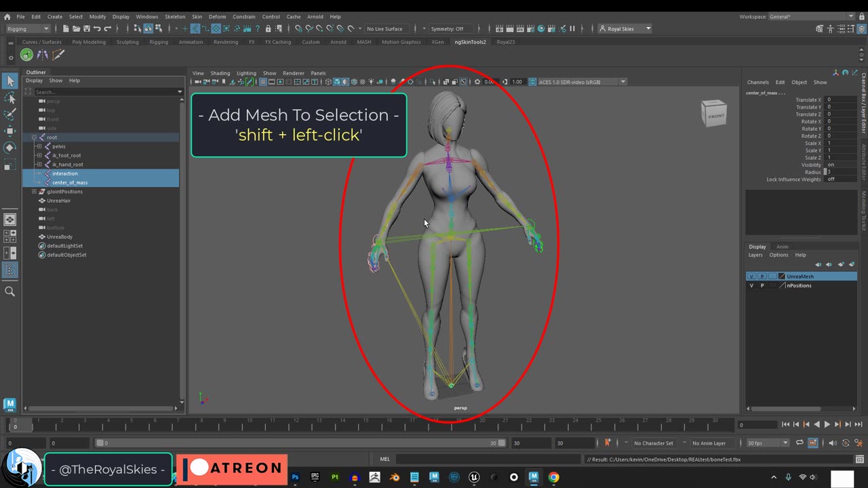Viewport: 868px width, 488px height.
Task: Select ik_foot_root in the Outliner
Action: pyautogui.click(x=66, y=155)
